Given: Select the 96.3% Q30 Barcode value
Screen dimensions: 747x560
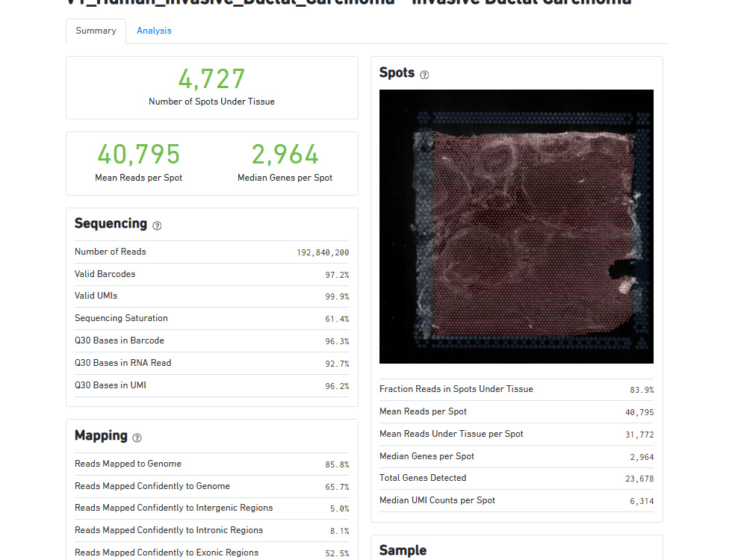Looking at the screenshot, I should click(338, 341).
